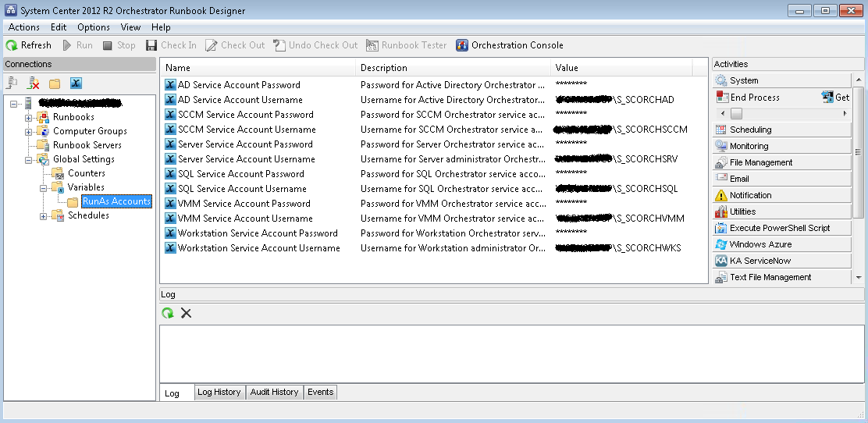Select Global Settings in the tree

tap(84, 159)
